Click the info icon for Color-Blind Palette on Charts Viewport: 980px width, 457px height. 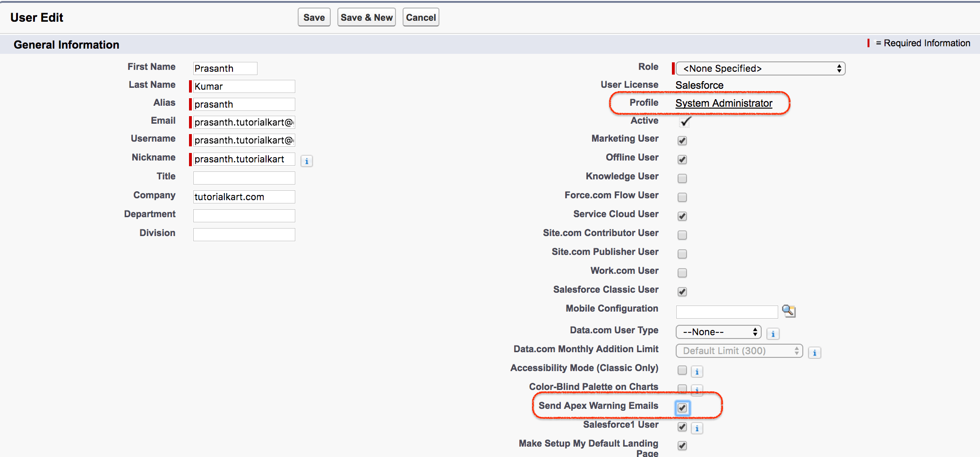tap(697, 390)
